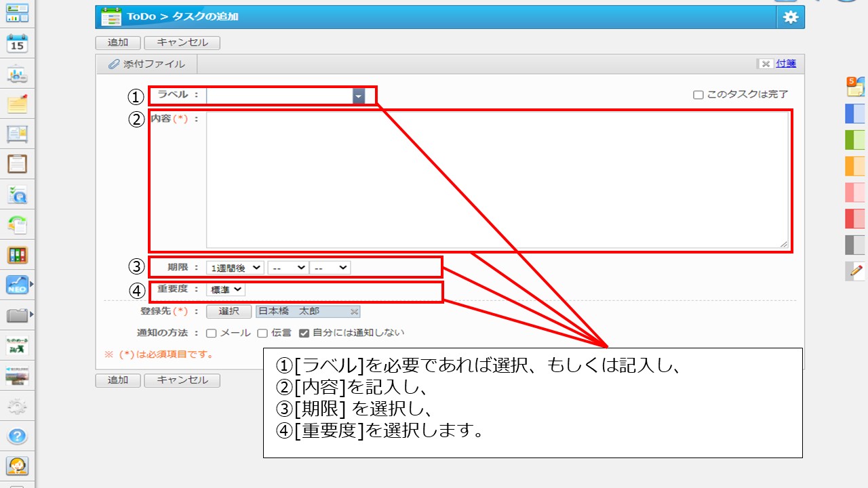Open the gray folder sidebar icon
The image size is (868, 488).
click(x=17, y=315)
